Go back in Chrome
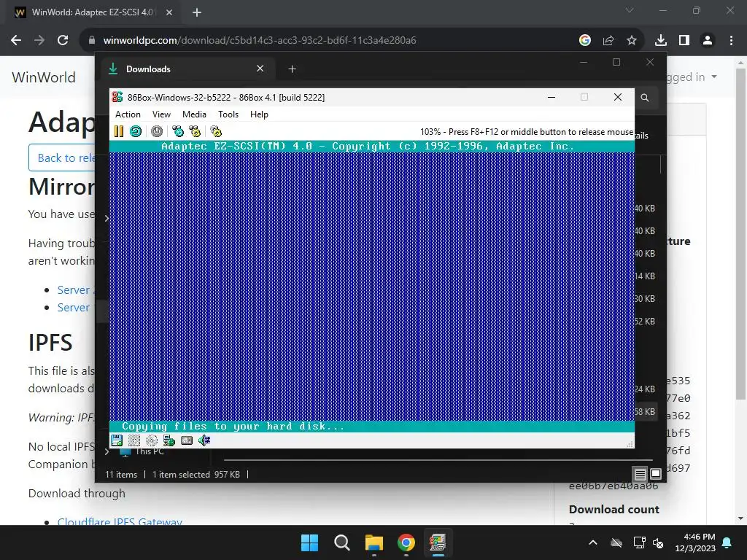 pyautogui.click(x=16, y=40)
